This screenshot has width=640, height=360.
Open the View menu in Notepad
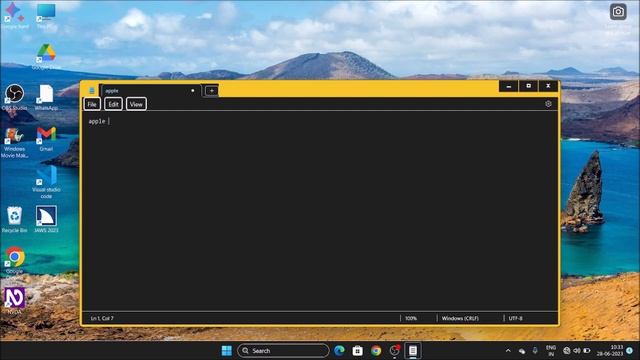coord(136,104)
